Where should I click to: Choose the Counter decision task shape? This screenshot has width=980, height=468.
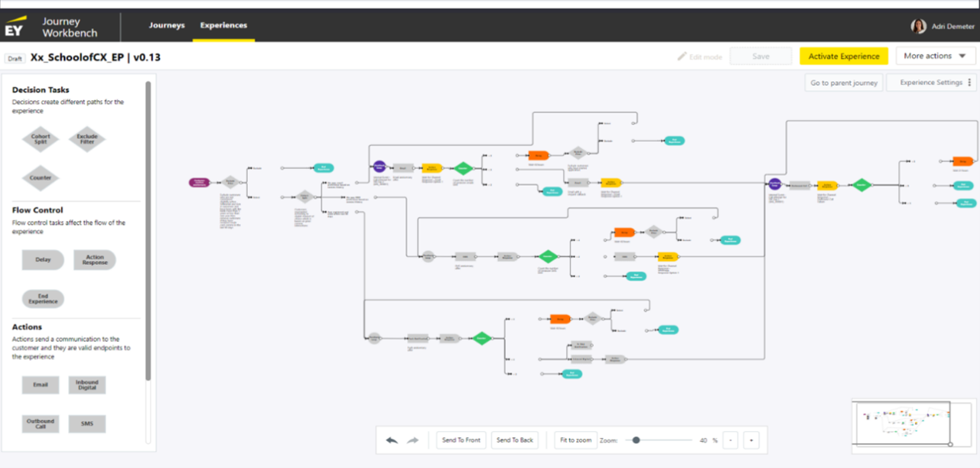[41, 177]
